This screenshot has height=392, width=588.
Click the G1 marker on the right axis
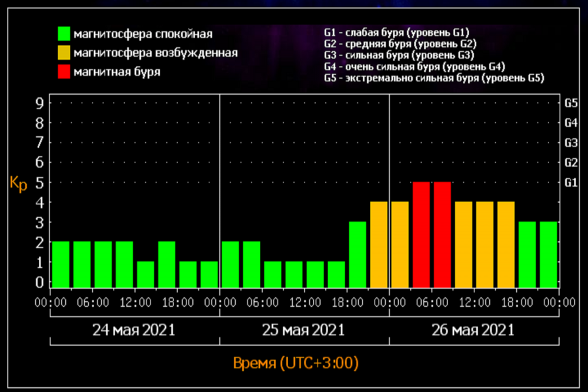pos(571,183)
